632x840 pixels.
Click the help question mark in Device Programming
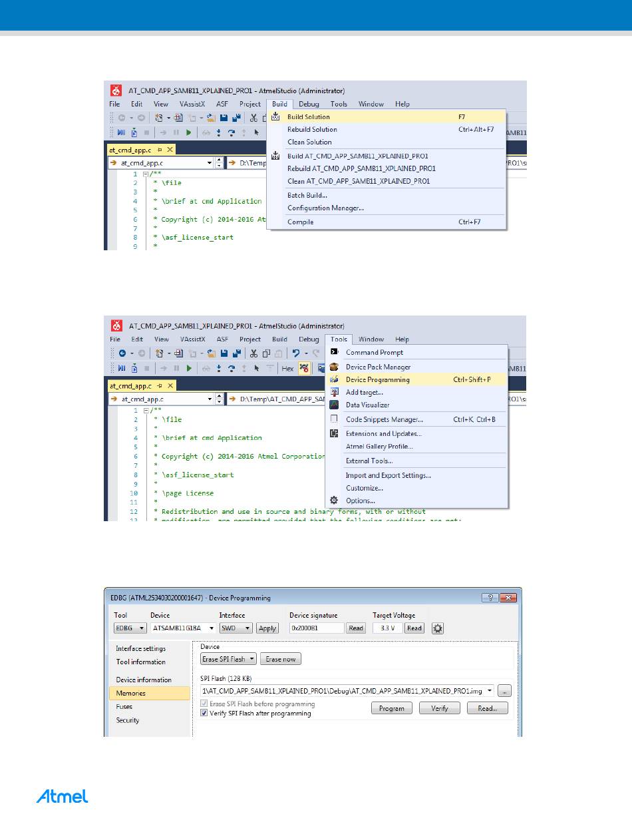(x=490, y=598)
